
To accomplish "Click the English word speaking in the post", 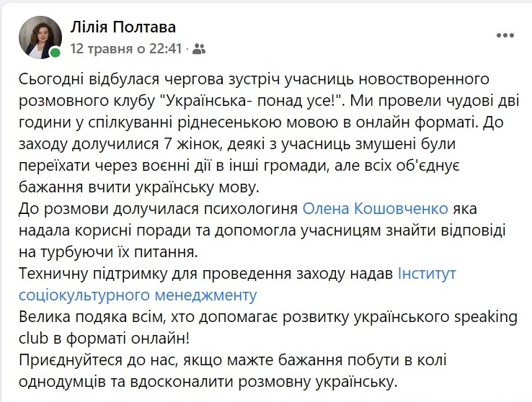I will click(485, 317).
